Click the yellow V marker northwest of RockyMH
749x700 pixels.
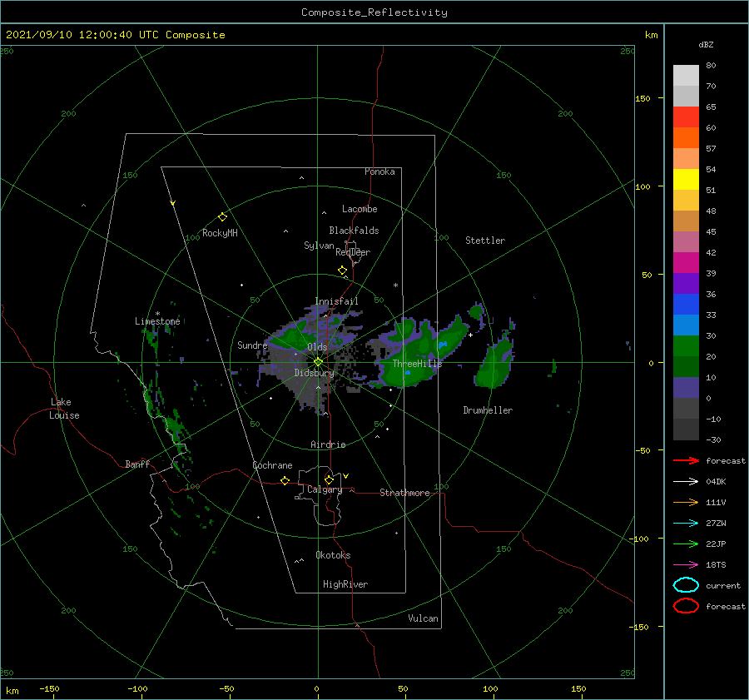(x=173, y=203)
